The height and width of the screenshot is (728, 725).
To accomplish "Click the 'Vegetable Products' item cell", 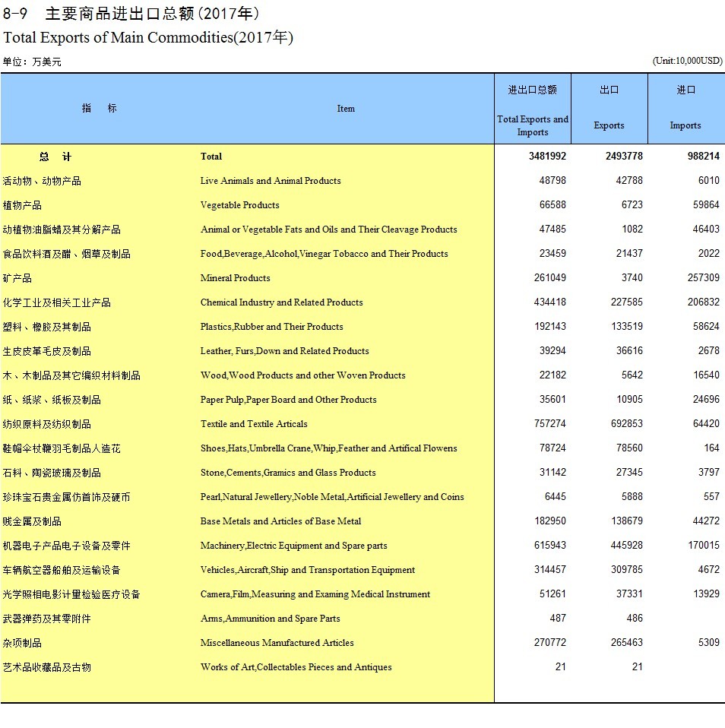I will click(239, 205).
